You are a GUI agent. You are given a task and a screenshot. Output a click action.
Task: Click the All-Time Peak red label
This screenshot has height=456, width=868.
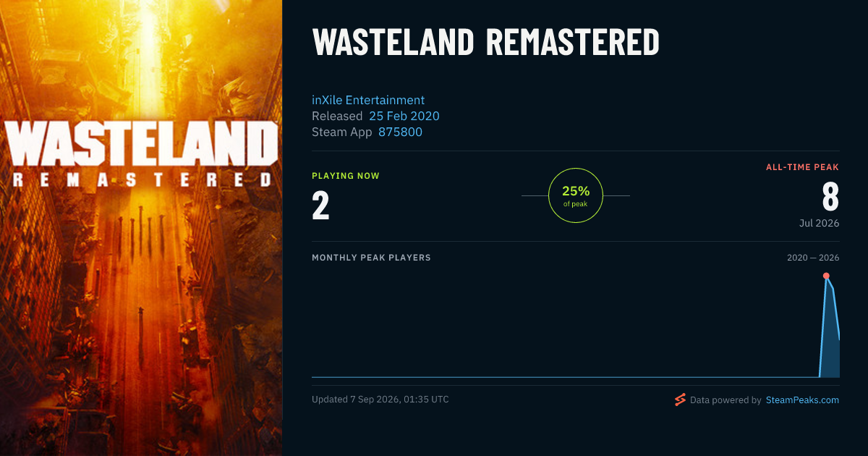(802, 167)
